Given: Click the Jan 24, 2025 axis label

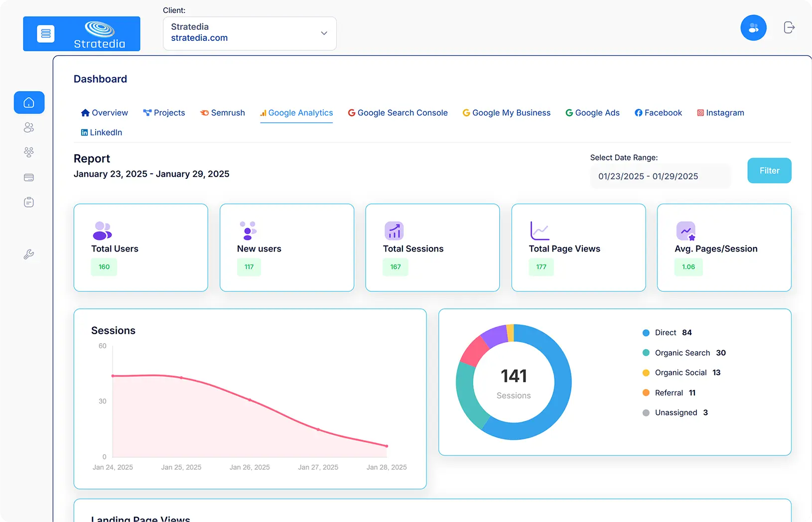Looking at the screenshot, I should click(x=113, y=467).
